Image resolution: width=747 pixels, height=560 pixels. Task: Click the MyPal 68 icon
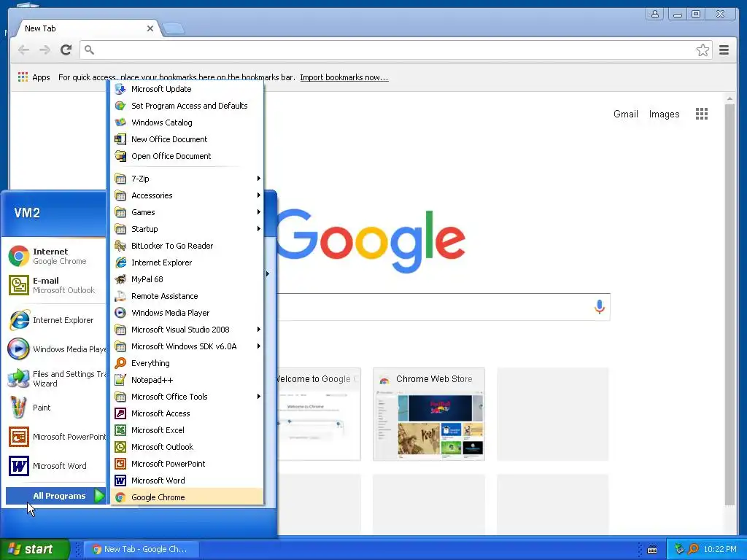click(x=120, y=279)
